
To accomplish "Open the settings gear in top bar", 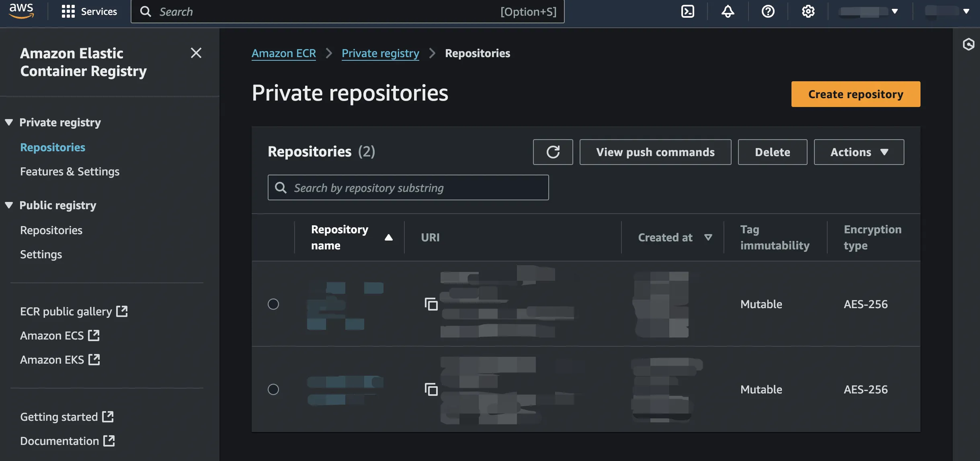I will [x=808, y=11].
